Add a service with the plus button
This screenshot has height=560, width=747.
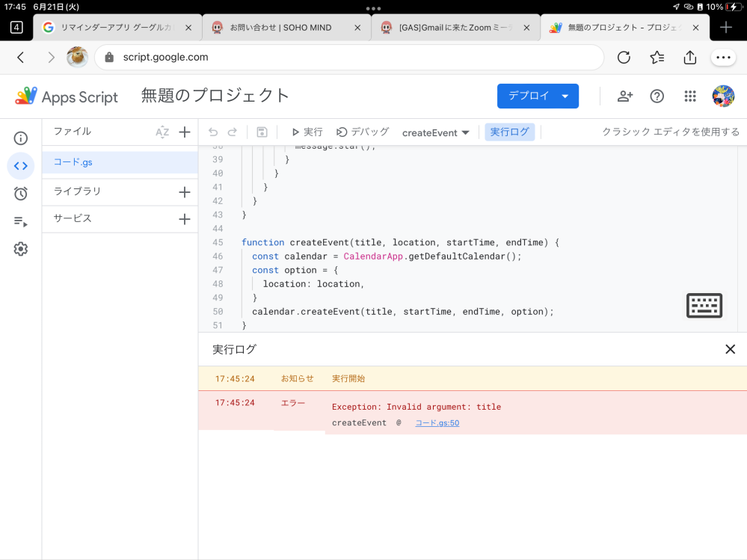click(185, 219)
